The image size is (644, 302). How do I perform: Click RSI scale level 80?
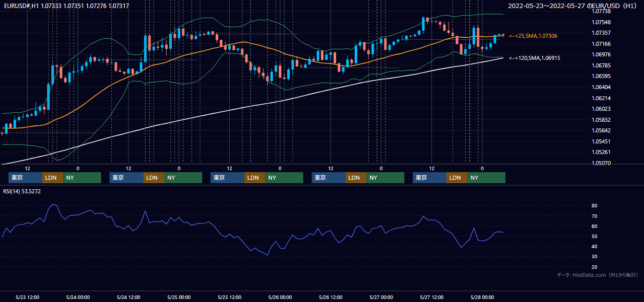595,206
